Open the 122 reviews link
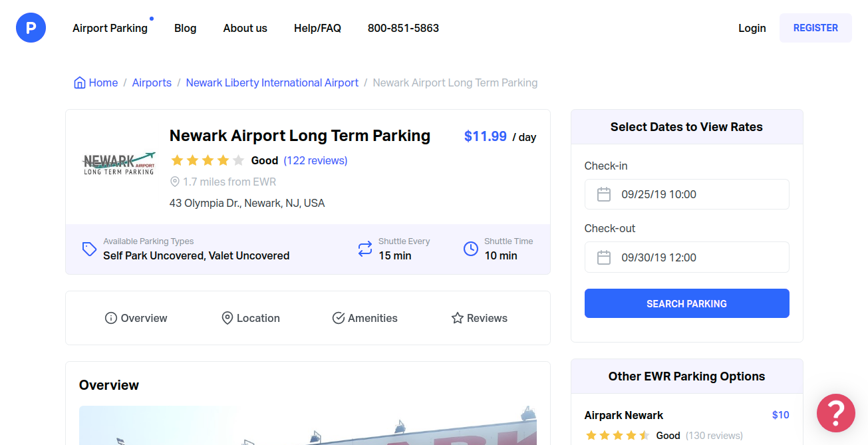This screenshot has height=445, width=868. click(315, 160)
